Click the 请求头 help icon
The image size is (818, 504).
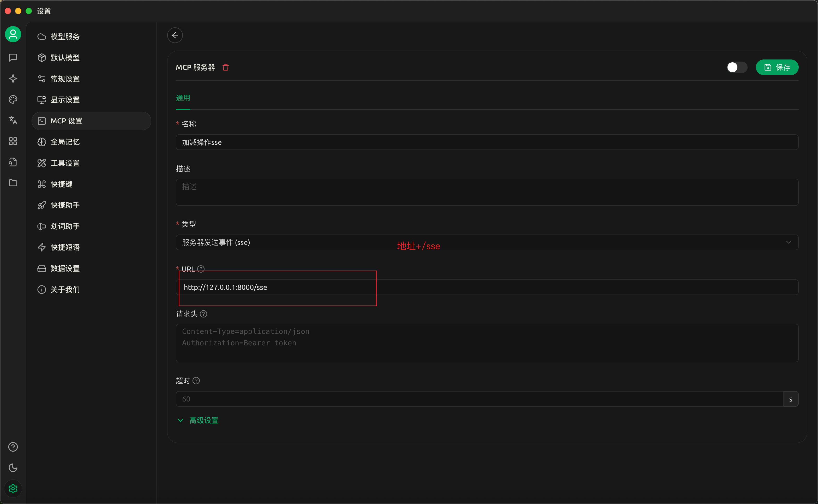[x=203, y=314]
